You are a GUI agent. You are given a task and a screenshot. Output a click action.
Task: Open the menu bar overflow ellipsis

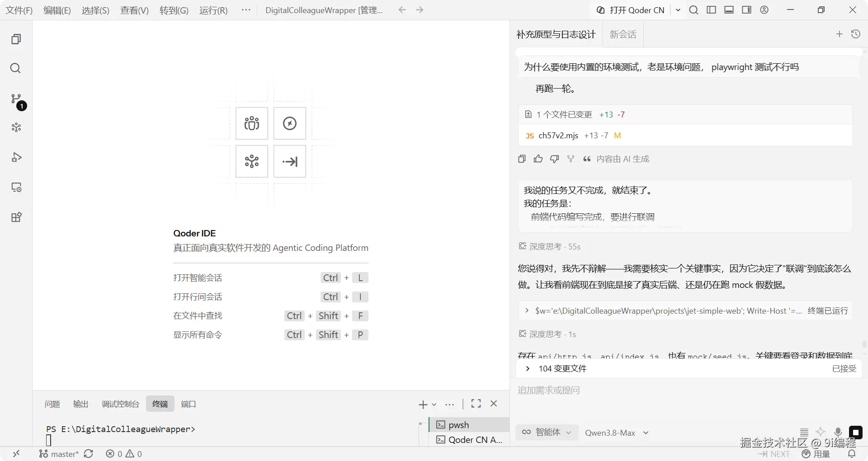click(x=246, y=10)
